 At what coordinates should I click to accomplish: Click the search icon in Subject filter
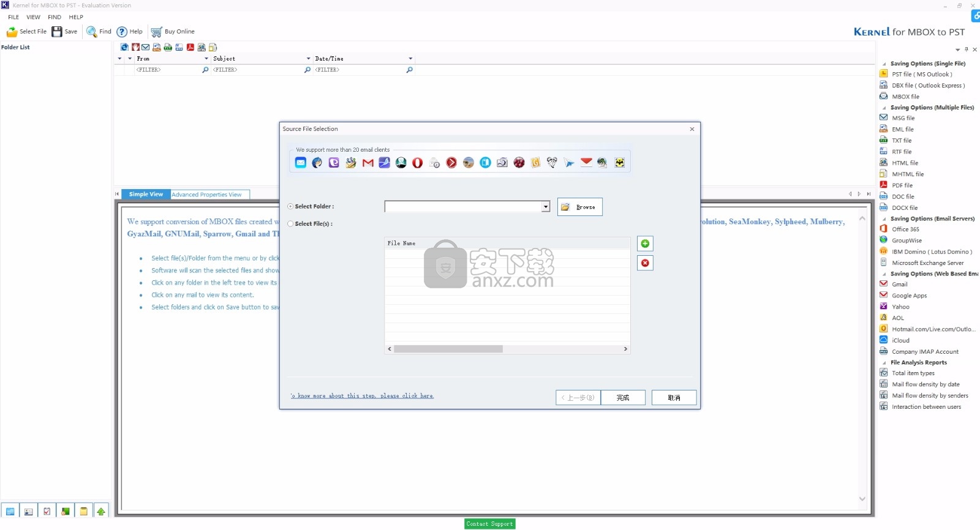pyautogui.click(x=307, y=70)
